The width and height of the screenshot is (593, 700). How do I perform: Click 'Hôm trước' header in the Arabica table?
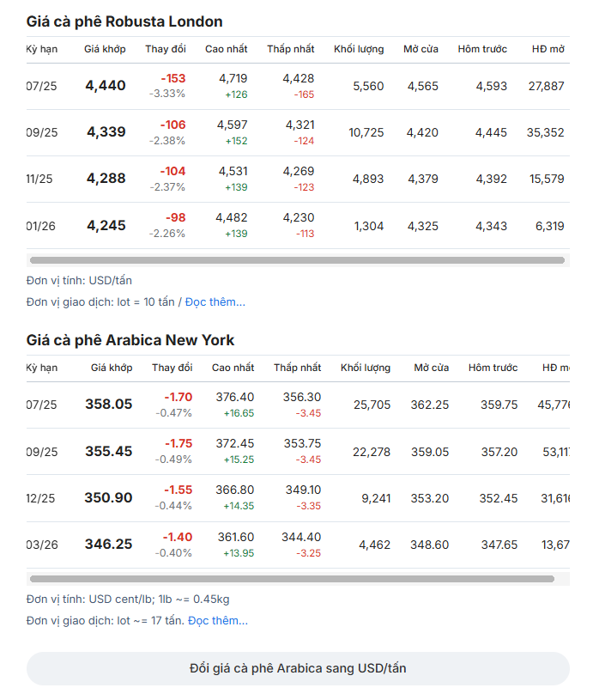click(x=493, y=368)
